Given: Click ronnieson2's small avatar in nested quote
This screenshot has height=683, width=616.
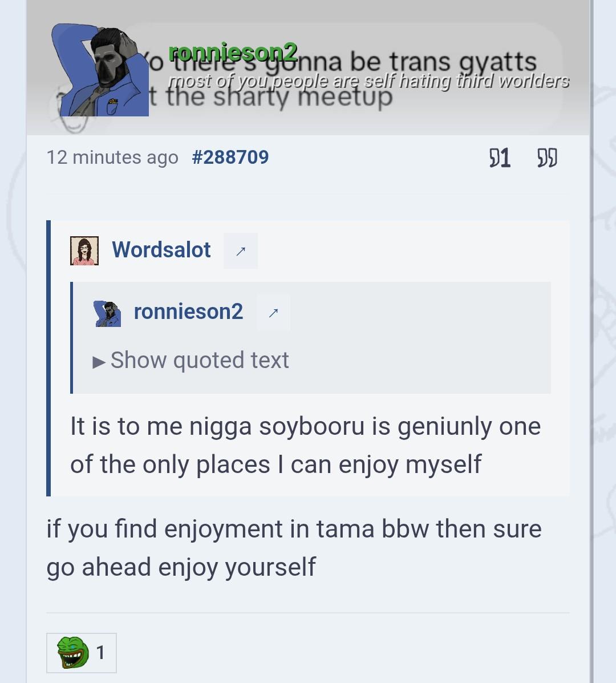Looking at the screenshot, I should click(x=108, y=313).
